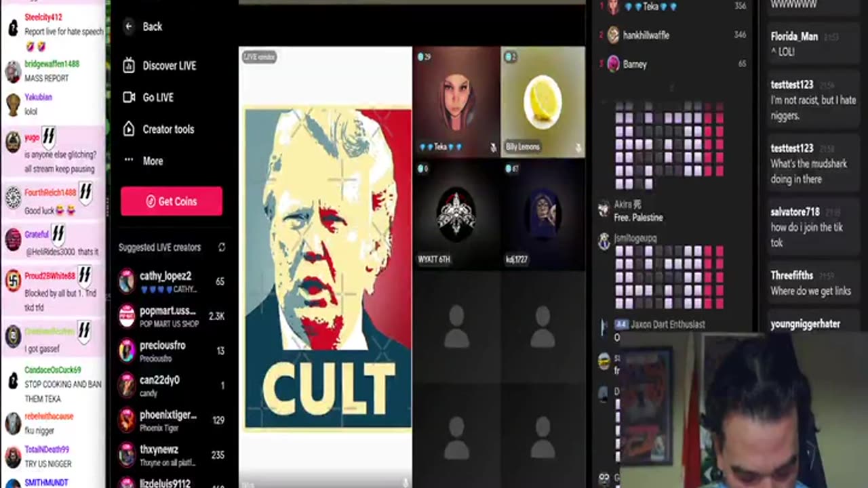Open cathy_lopez2's avatar in suggested creators
The width and height of the screenshot is (868, 488).
127,281
